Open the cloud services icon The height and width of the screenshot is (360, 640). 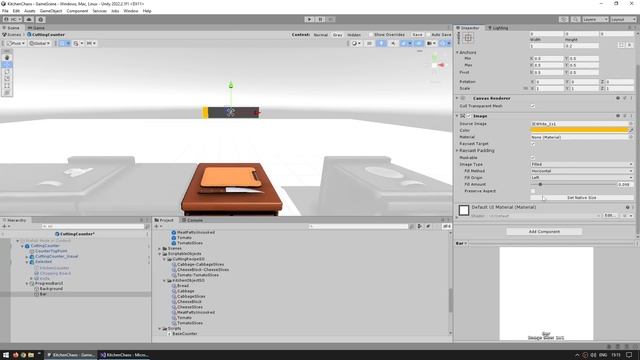pyautogui.click(x=29, y=19)
